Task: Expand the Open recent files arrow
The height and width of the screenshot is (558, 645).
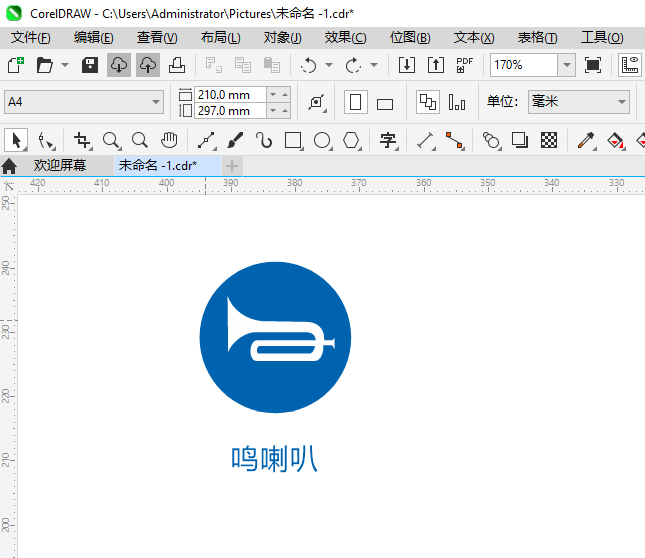Action: [x=65, y=65]
